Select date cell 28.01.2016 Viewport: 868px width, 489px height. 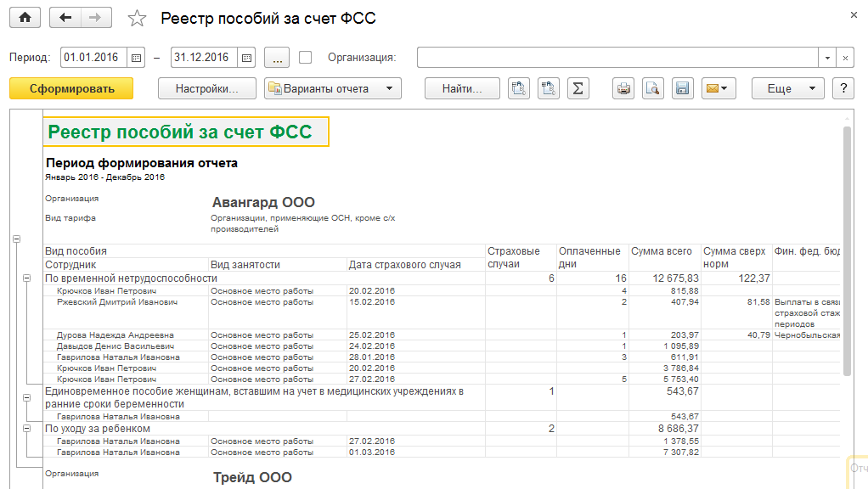point(415,357)
